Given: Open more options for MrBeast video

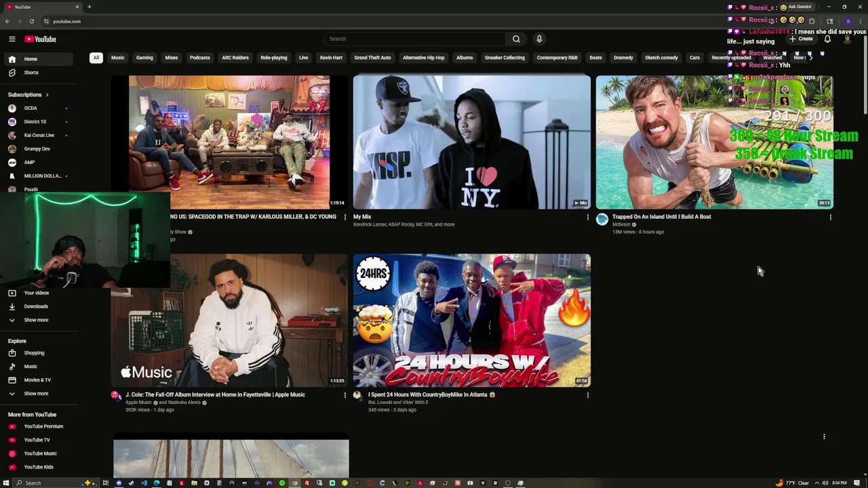Looking at the screenshot, I should tap(831, 218).
